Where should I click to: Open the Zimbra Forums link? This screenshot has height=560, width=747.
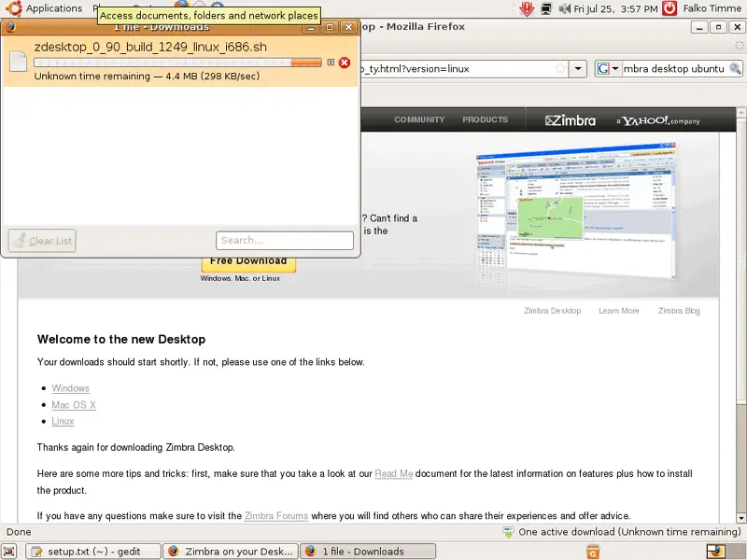[x=275, y=516]
